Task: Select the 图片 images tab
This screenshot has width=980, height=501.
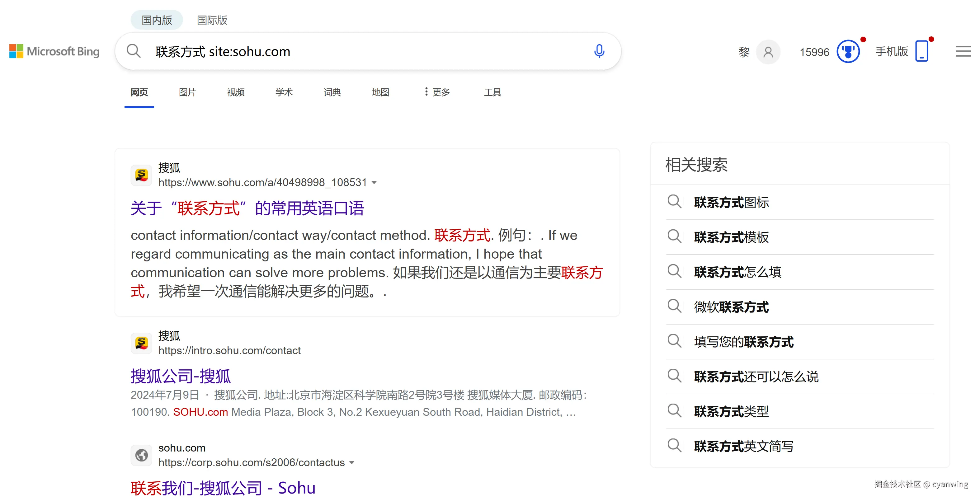Action: click(187, 92)
